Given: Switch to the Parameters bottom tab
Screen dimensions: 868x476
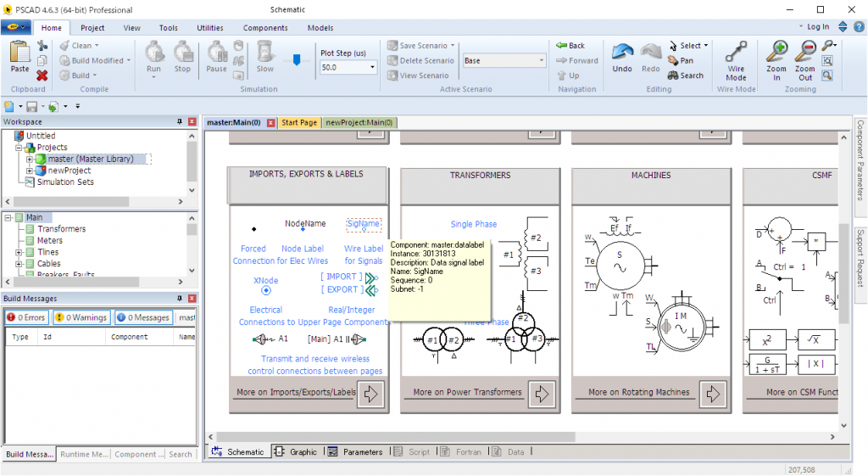Looking at the screenshot, I should click(x=355, y=452).
